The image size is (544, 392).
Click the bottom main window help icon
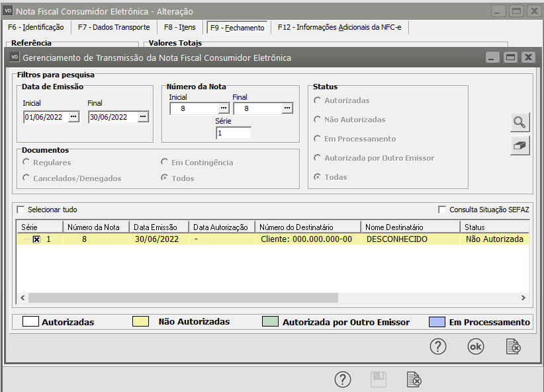pyautogui.click(x=342, y=379)
